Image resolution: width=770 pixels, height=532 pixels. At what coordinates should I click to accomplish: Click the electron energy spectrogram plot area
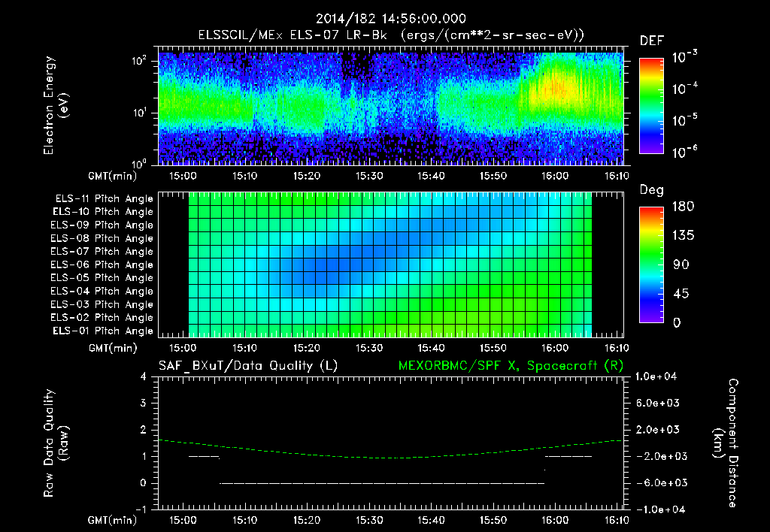(391, 106)
